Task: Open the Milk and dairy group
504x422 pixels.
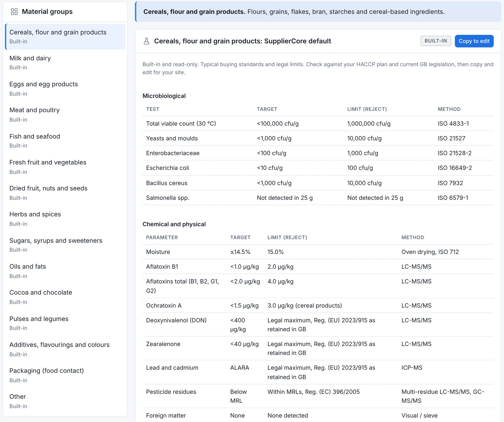Action: coord(65,62)
